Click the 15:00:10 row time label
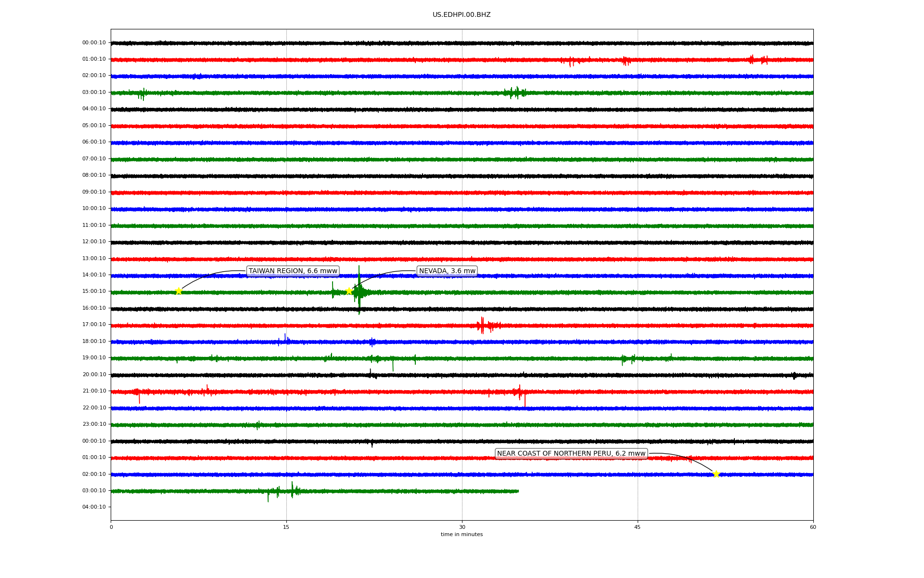The width and height of the screenshot is (924, 578). click(x=94, y=291)
